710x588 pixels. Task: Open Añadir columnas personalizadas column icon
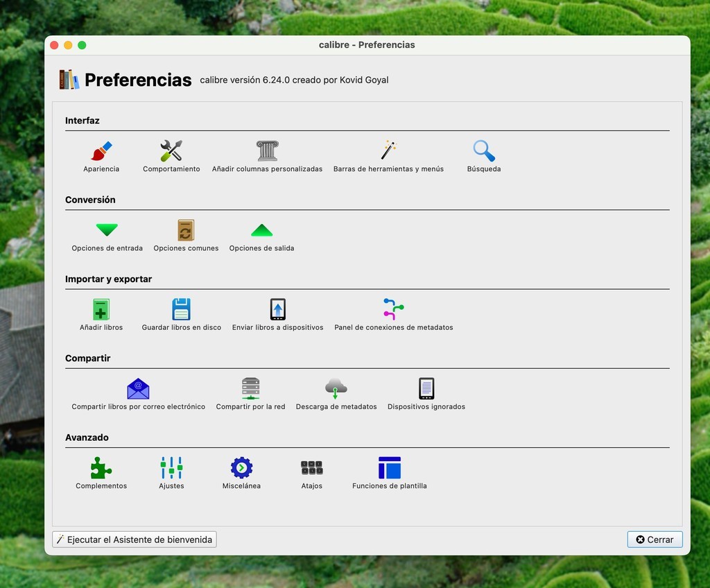tap(267, 151)
